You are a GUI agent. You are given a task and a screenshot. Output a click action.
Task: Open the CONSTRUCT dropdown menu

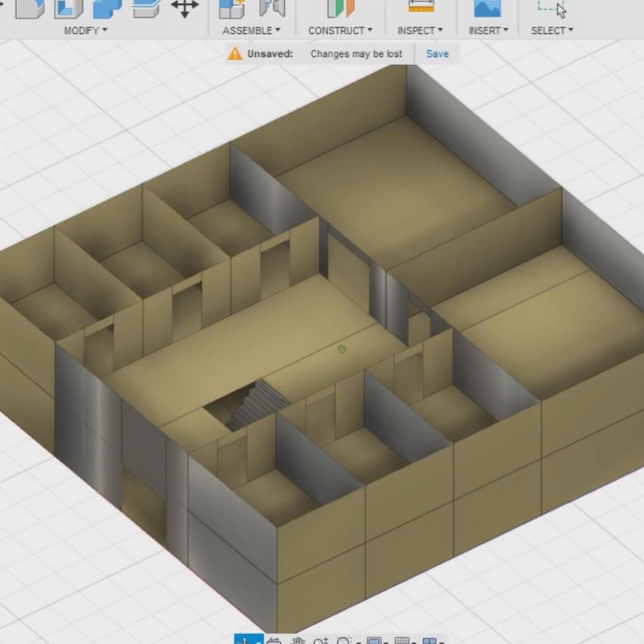(340, 30)
